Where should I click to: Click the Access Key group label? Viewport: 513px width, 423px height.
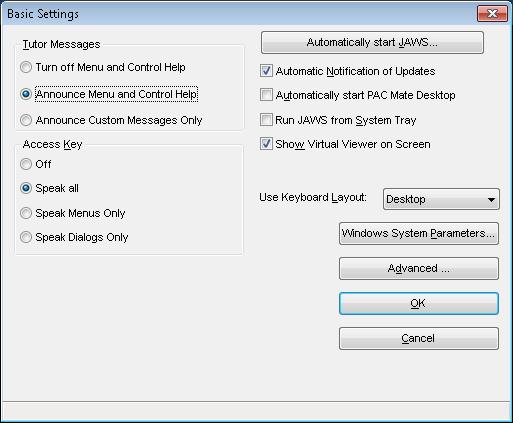coord(52,144)
